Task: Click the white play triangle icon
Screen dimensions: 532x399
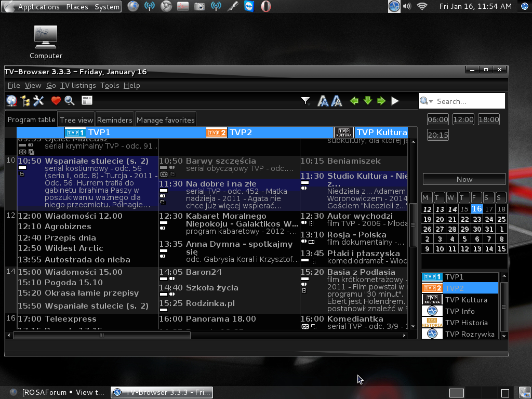Action: coord(395,101)
